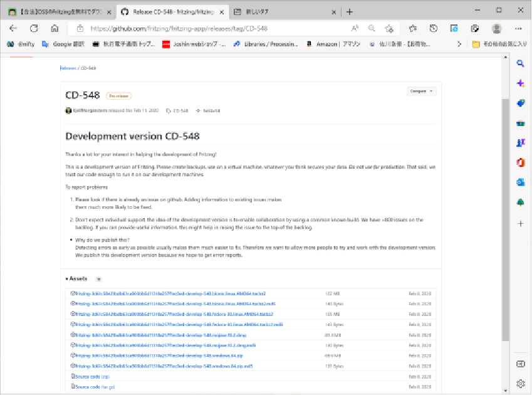
Task: Open sidebar Search tool
Action: [521, 63]
